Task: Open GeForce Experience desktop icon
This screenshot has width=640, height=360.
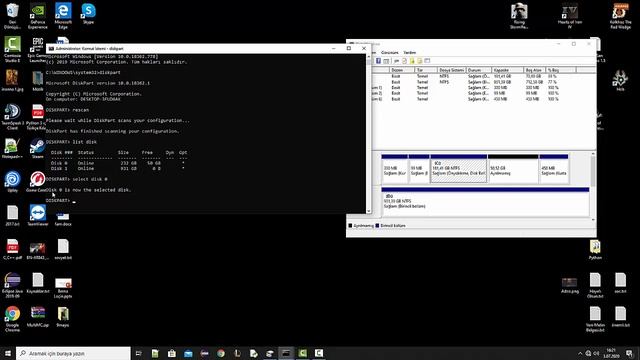Action: [38, 16]
